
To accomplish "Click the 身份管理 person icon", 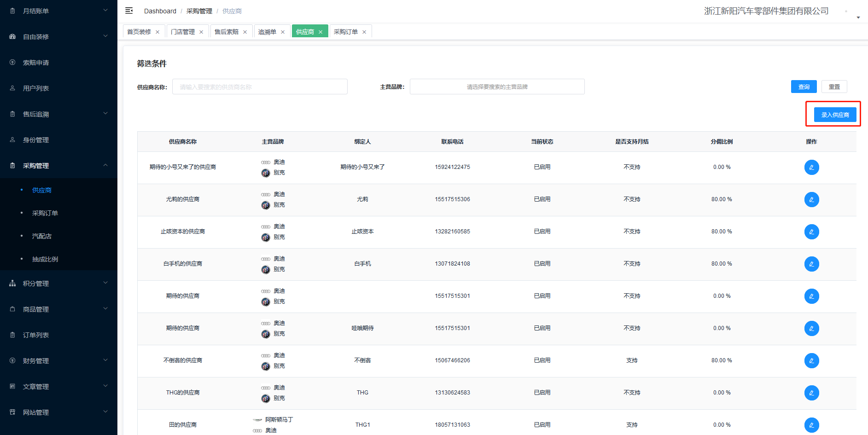I will 12,139.
